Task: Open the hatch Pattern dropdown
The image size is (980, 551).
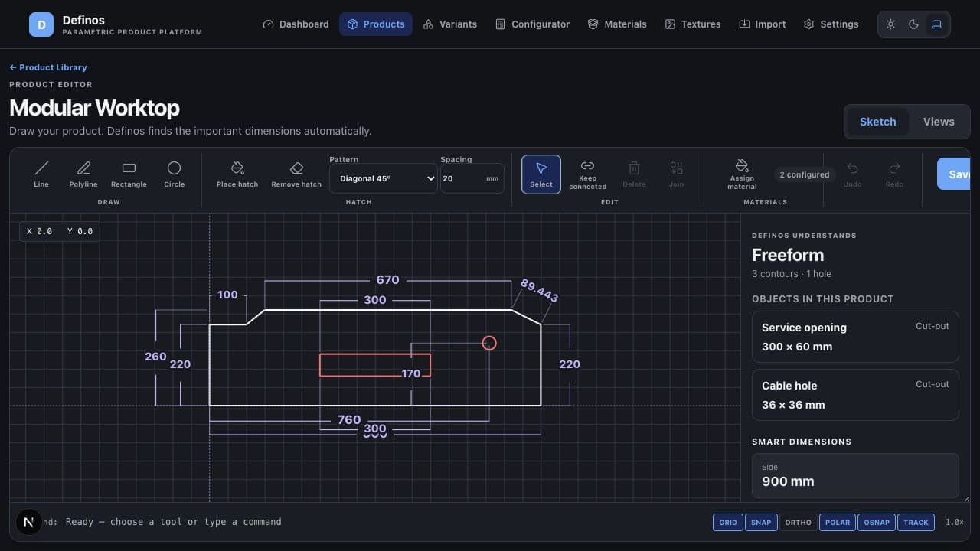Action: [384, 178]
